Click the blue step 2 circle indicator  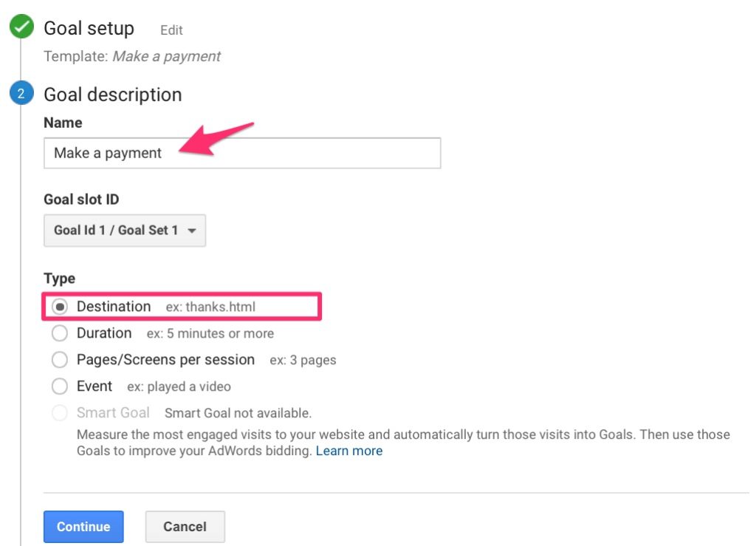click(21, 93)
